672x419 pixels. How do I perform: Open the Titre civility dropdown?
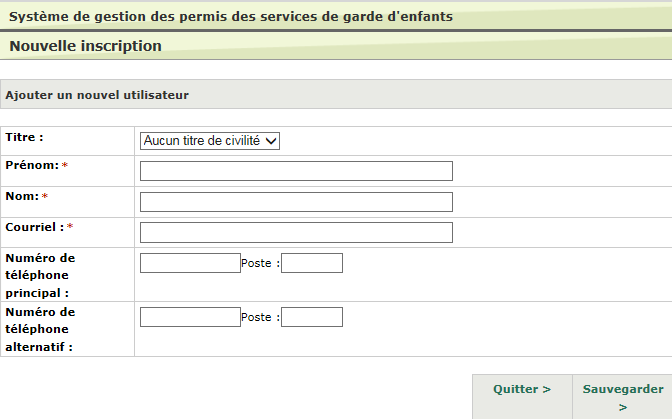click(x=210, y=141)
